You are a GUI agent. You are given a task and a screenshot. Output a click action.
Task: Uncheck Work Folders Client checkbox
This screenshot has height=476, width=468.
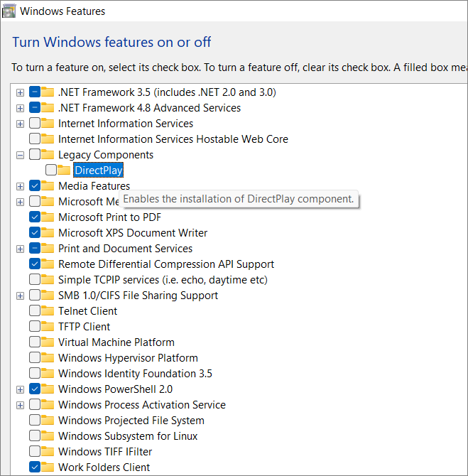[35, 467]
